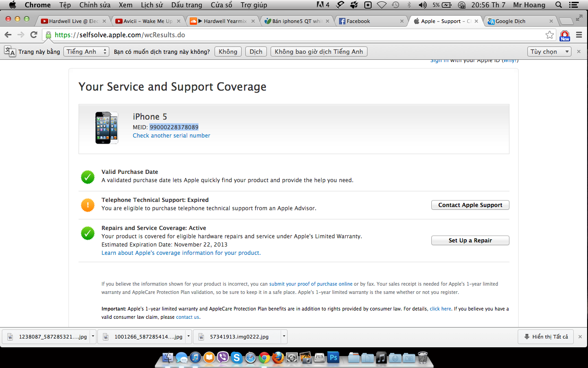
Task: Click the Contact Apple Support button
Action: (x=470, y=205)
